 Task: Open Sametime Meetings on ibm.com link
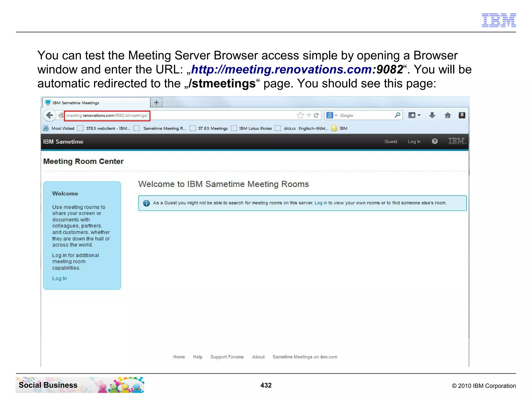point(305,357)
